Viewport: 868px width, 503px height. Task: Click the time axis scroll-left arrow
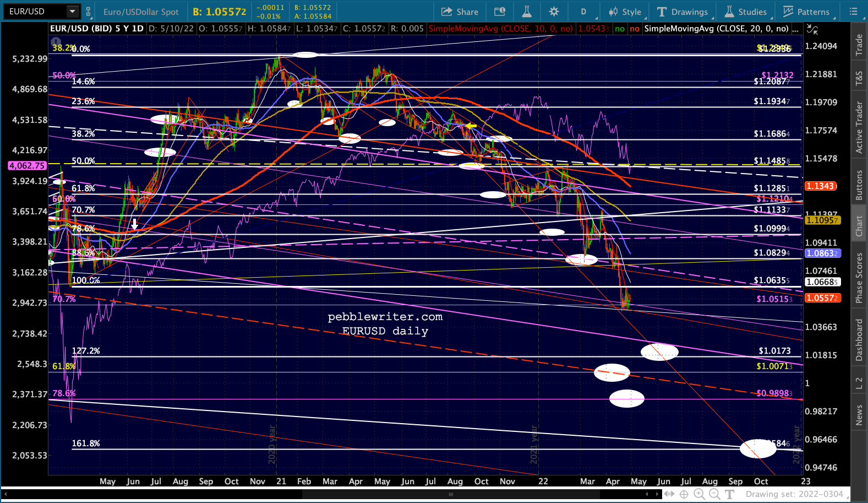[648, 494]
